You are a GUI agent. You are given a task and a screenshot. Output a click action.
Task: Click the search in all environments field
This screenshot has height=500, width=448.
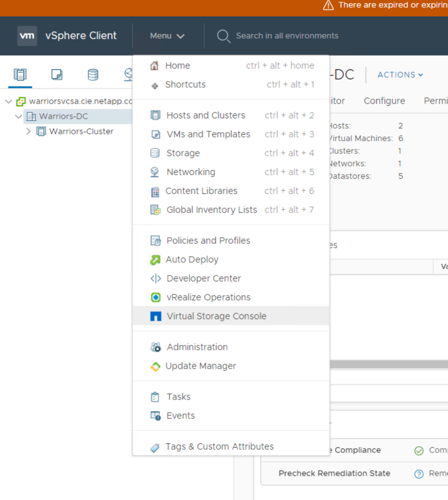[x=287, y=36]
